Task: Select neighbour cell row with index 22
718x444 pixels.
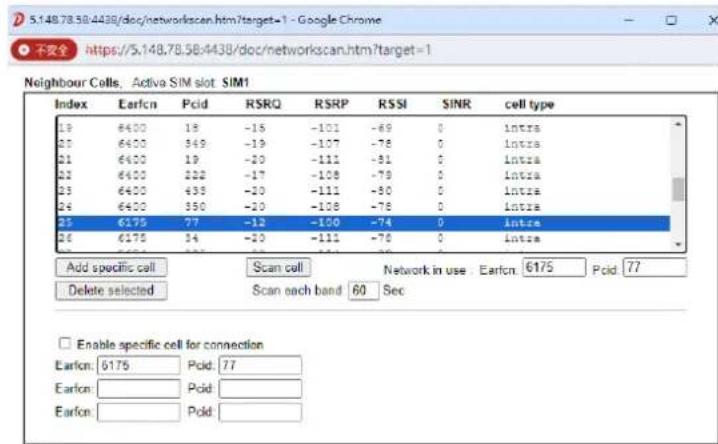Action: tap(364, 175)
